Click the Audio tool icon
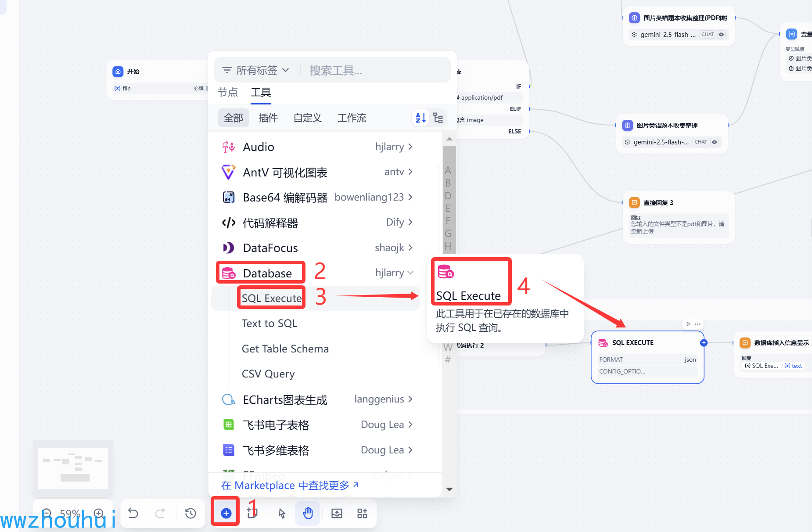812x532 pixels. click(228, 147)
